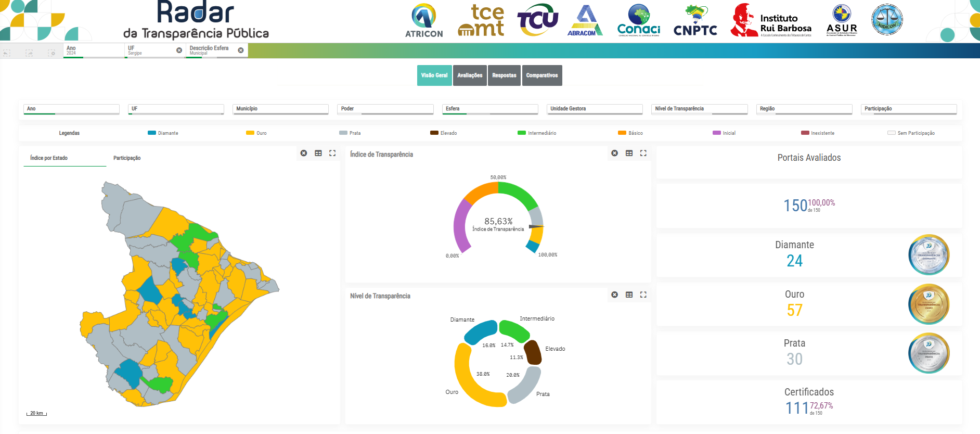Fullscreen the Nível de Transparência donut chart
Screen dimensions: 980x434
(643, 295)
